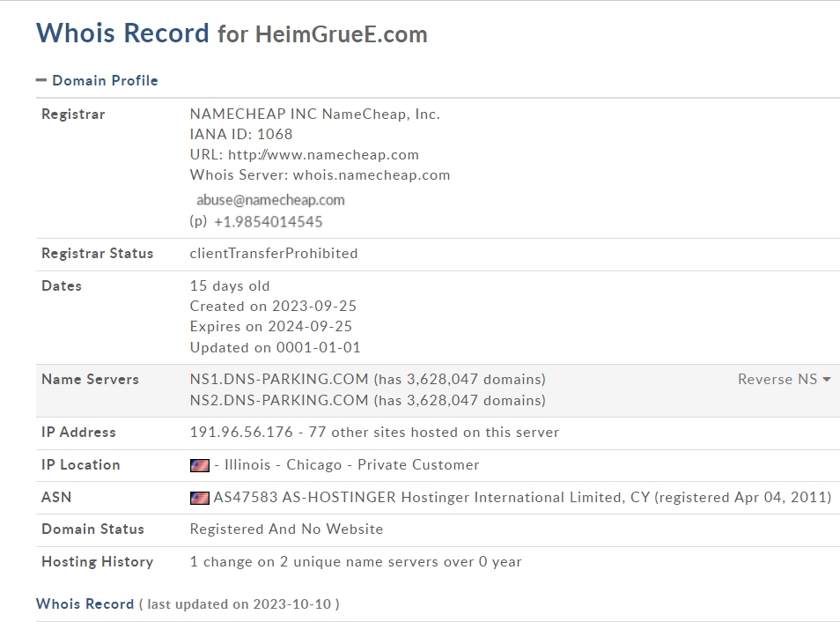This screenshot has width=840, height=622.
Task: Click the Whois Record last updated heading
Action: pos(188,604)
